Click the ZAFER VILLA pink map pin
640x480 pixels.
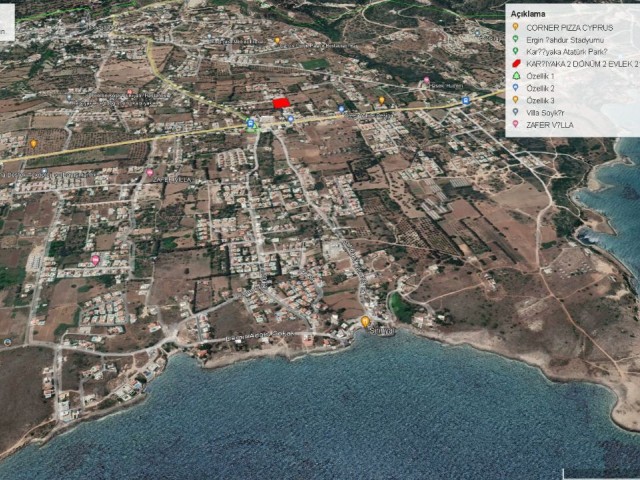tap(150, 173)
